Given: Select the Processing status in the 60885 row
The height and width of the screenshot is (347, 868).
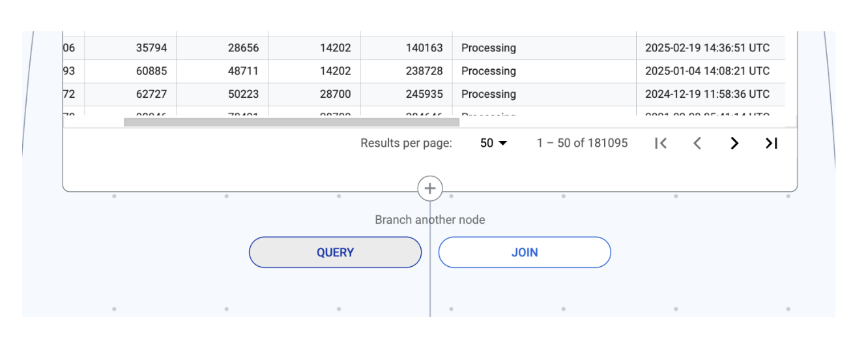Looking at the screenshot, I should pos(488,71).
